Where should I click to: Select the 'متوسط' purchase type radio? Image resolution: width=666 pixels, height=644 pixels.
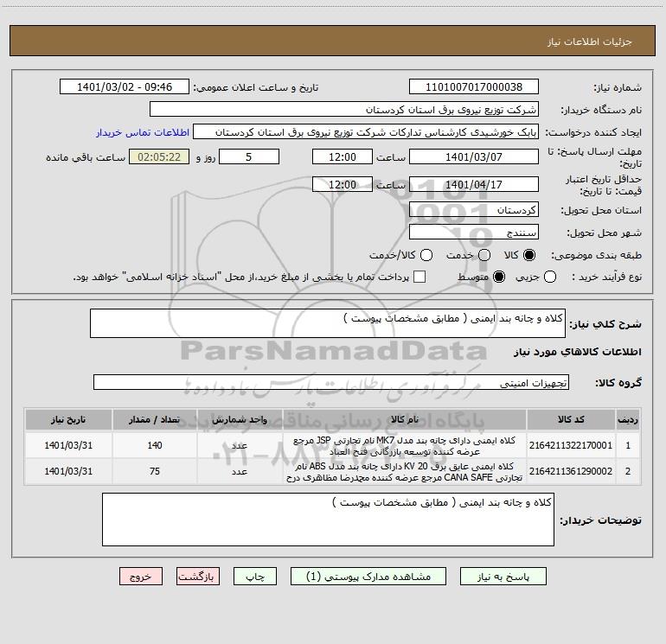tap(499, 277)
